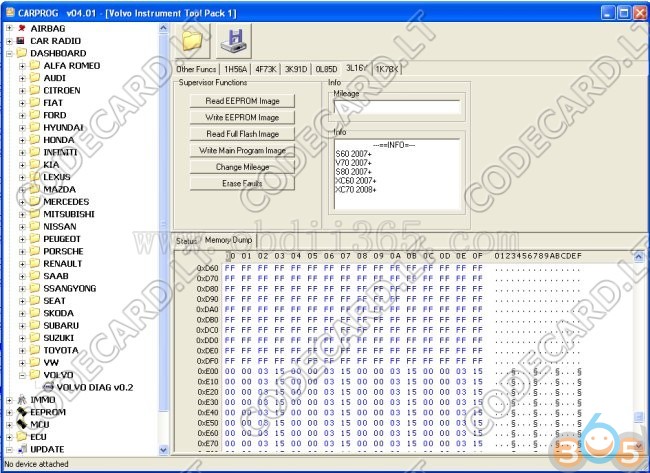Click the MCU chip icon
650x473 pixels.
click(22, 424)
